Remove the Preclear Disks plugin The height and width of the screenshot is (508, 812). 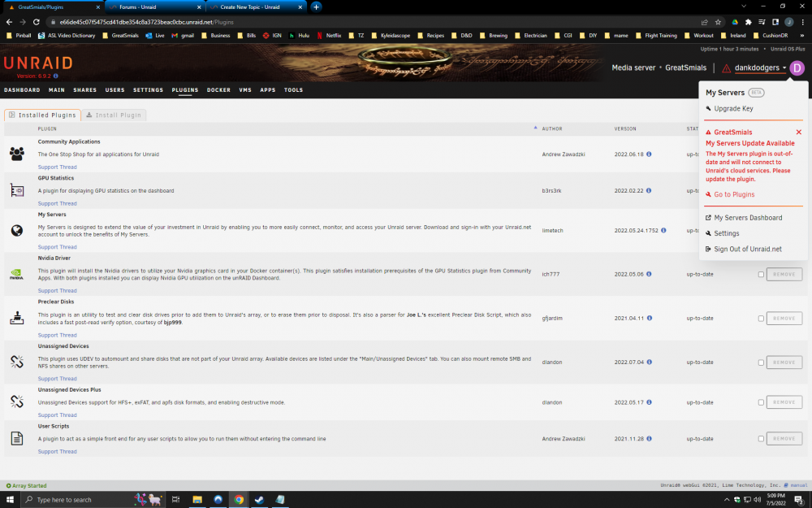(784, 319)
